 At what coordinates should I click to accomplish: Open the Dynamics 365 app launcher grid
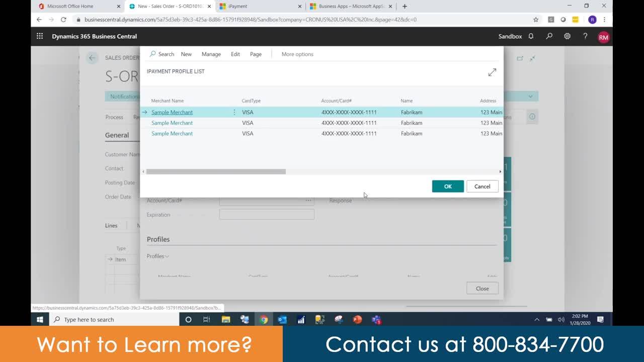(40, 36)
